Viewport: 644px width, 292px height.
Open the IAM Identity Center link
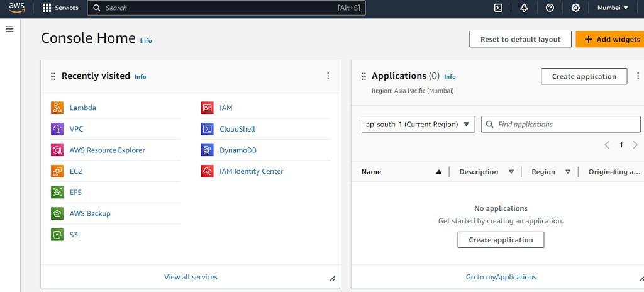pos(251,171)
